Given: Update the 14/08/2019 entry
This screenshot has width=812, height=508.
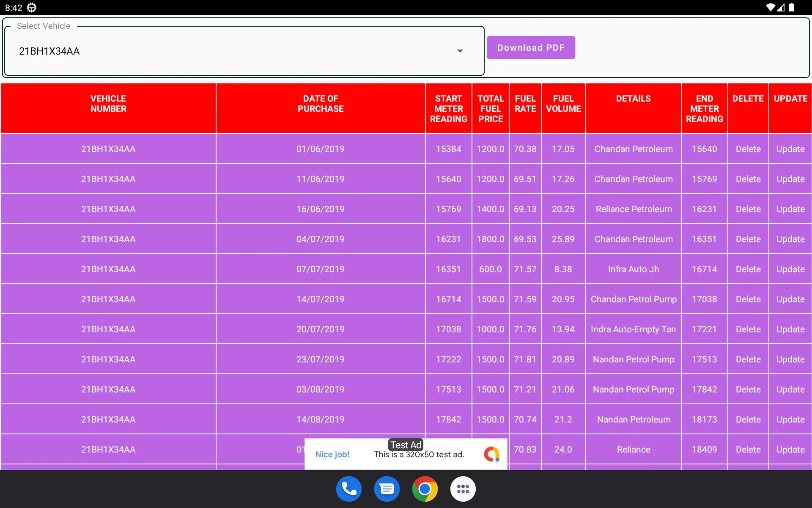Looking at the screenshot, I should (x=790, y=420).
